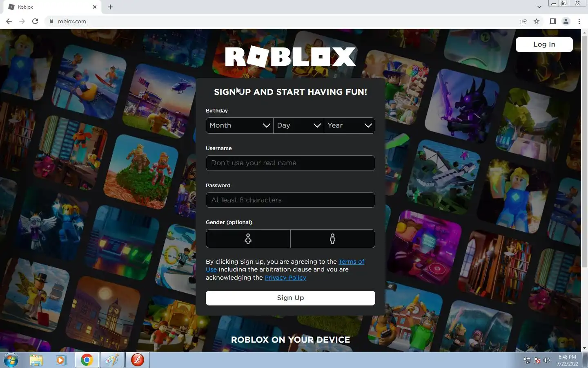Open Chrome three-dot menu

coord(579,21)
